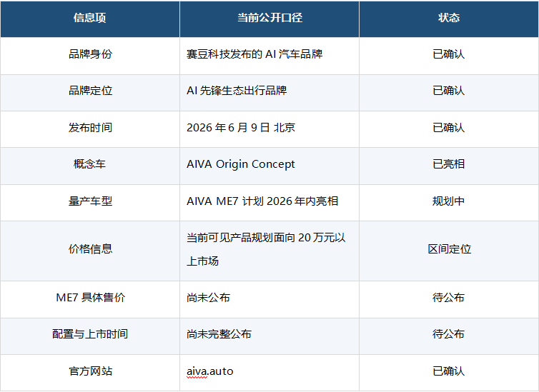Select the 规划中 status cell
Viewport: 539px width, 392px height.
pyautogui.click(x=449, y=203)
